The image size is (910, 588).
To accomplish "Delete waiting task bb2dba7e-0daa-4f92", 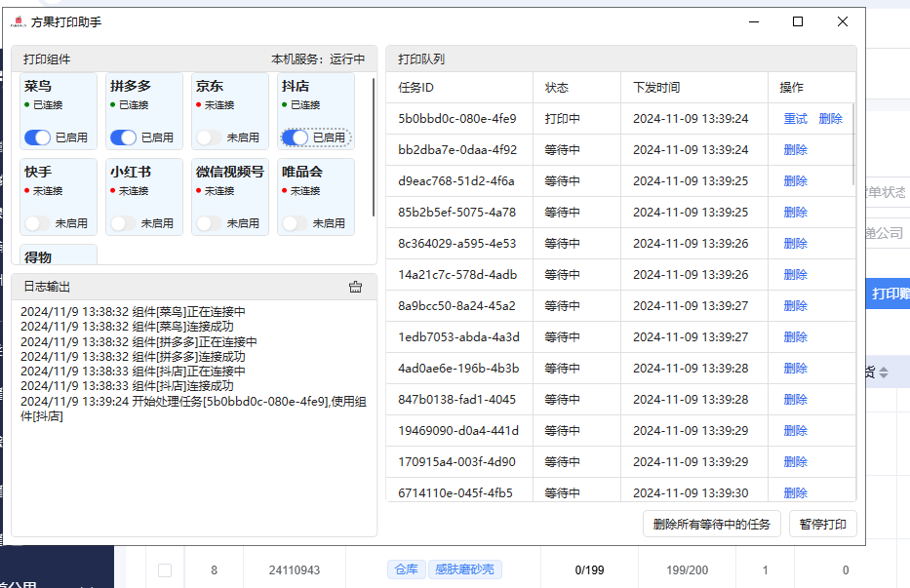I will click(795, 150).
